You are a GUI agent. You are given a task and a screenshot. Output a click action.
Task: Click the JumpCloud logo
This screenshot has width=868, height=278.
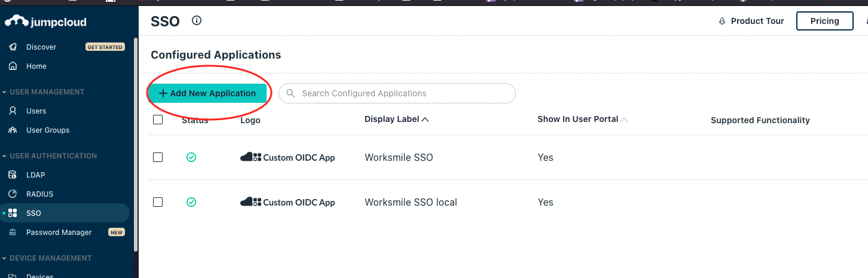point(45,22)
